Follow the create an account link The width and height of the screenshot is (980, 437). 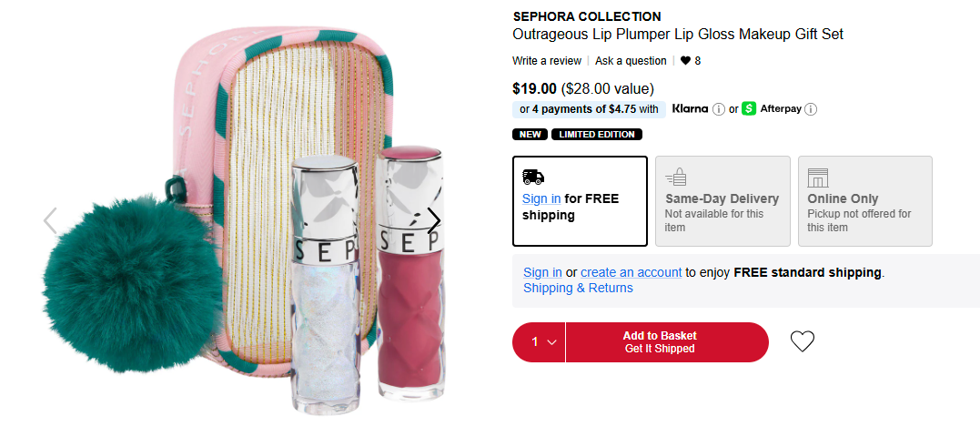coord(631,272)
